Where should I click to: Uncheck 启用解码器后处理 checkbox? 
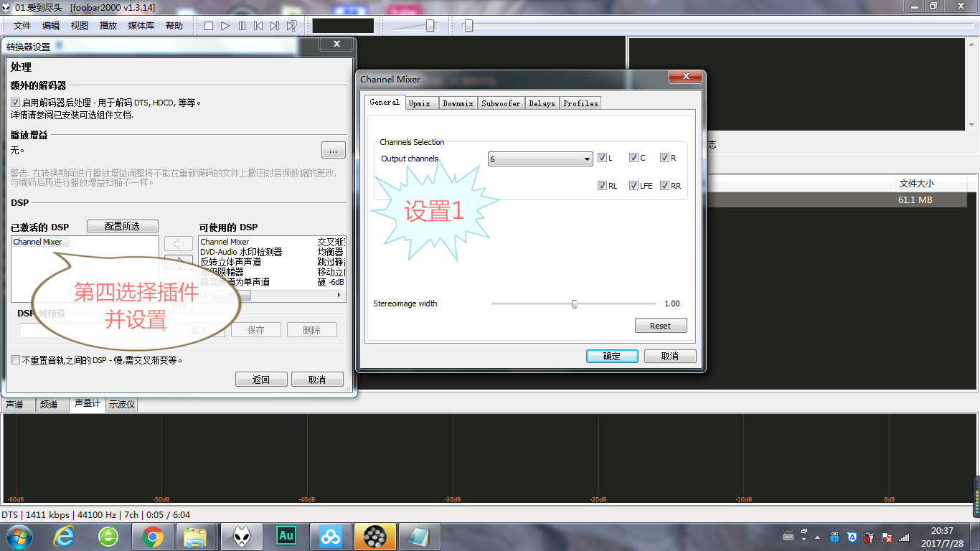[16, 103]
